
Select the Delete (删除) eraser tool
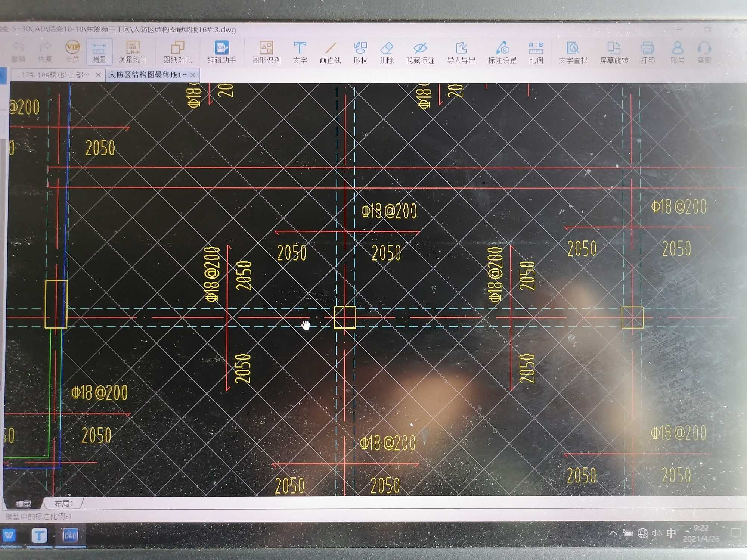(387, 53)
